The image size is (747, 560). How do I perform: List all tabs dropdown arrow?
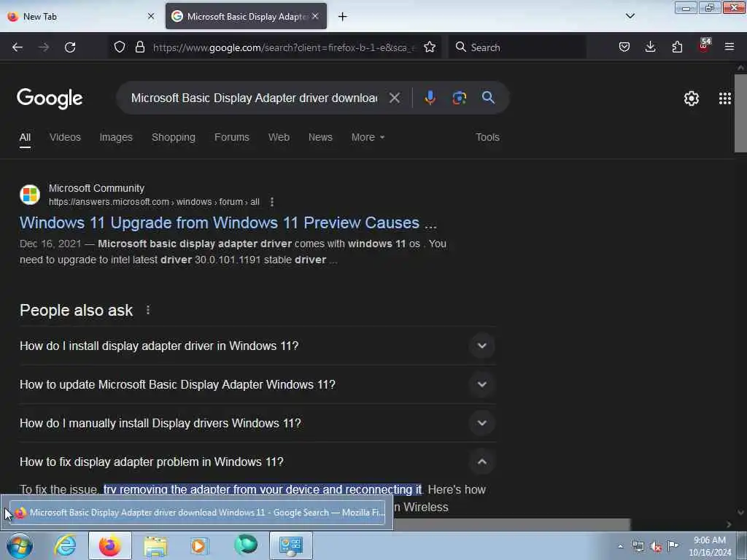pos(630,16)
